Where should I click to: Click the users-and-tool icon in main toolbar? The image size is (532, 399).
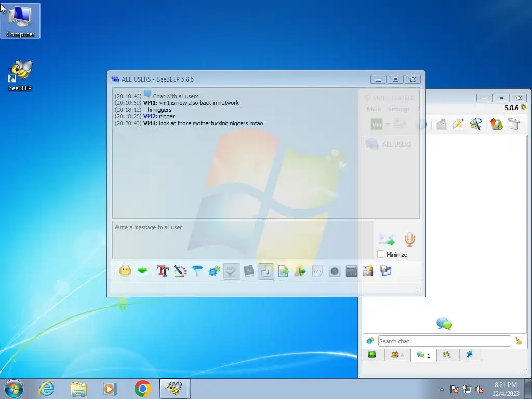pos(476,124)
